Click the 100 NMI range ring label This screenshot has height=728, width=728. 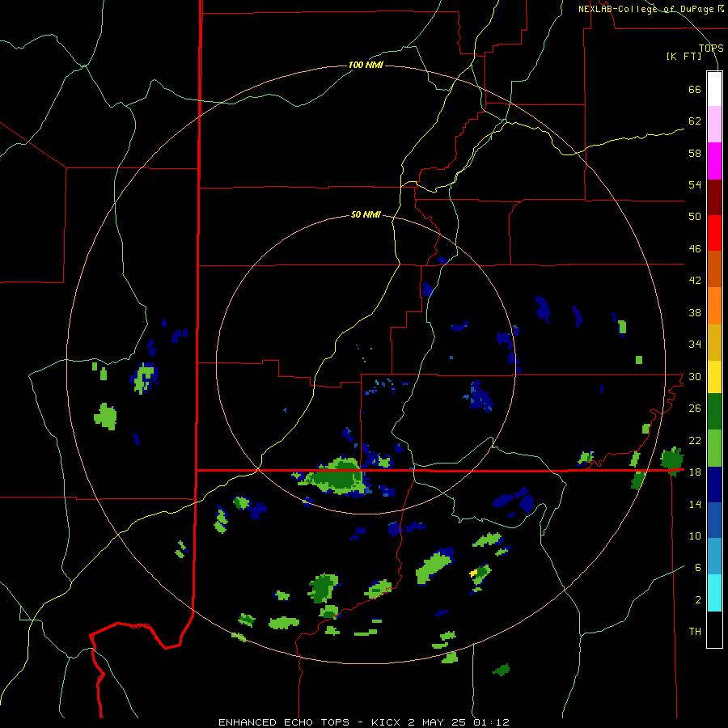366,65
